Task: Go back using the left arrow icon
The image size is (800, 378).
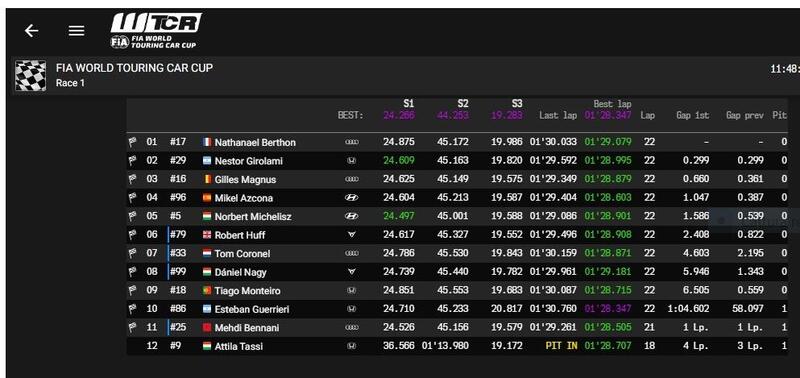Action: tap(32, 31)
